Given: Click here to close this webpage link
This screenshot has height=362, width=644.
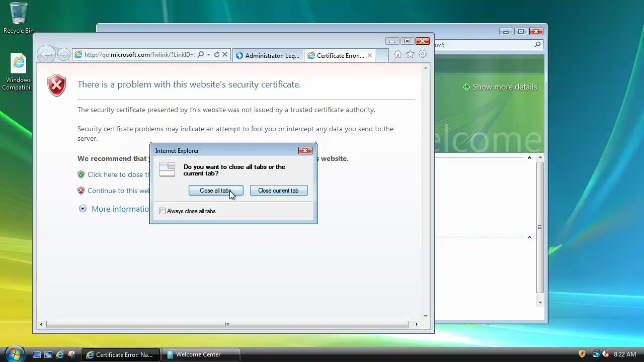Looking at the screenshot, I should pyautogui.click(x=119, y=174).
